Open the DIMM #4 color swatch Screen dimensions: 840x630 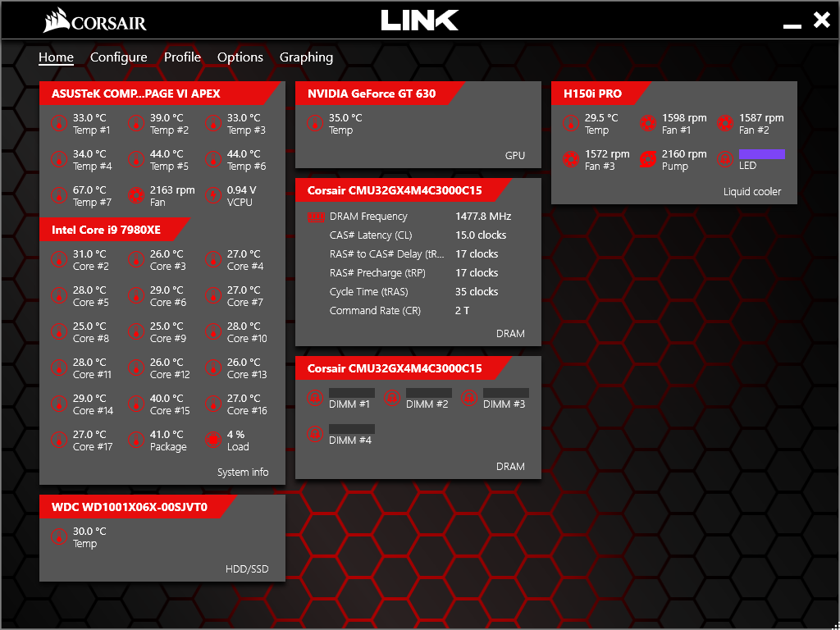tap(352, 429)
